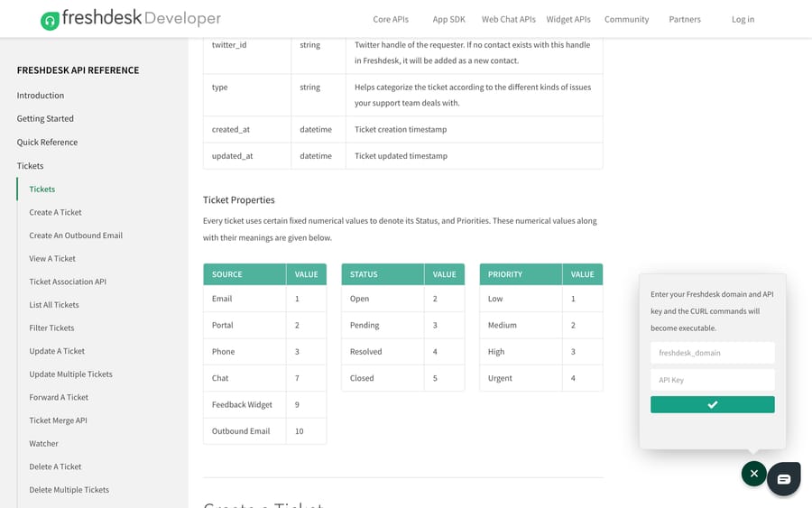The width and height of the screenshot is (812, 508).
Task: Select the highlighted Tickets sub-item
Action: click(42, 189)
